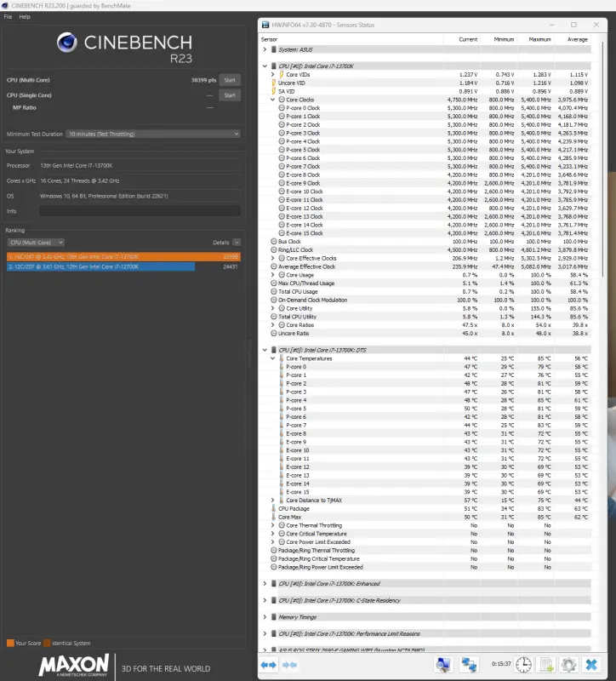The height and width of the screenshot is (681, 616).
Task: Expand the Core Ratios row
Action: [272, 325]
